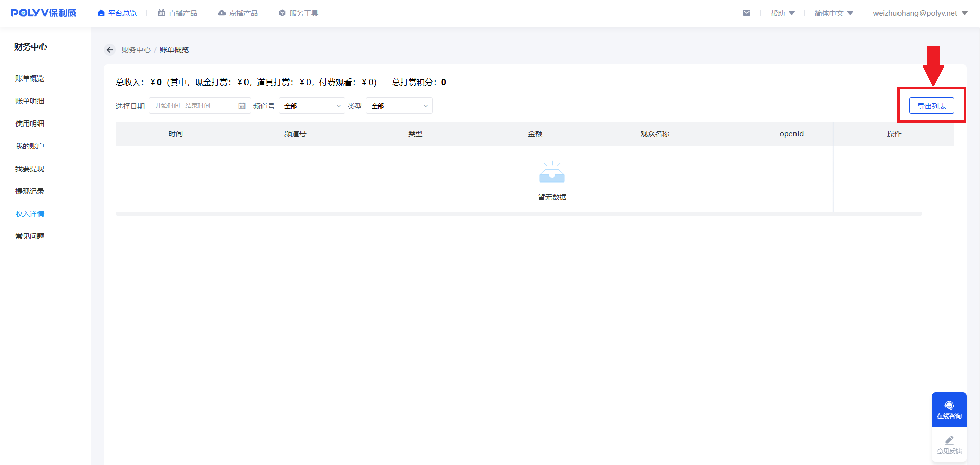Click the POLYV保利威 logo
Screen dimensions: 980x465
coord(44,13)
